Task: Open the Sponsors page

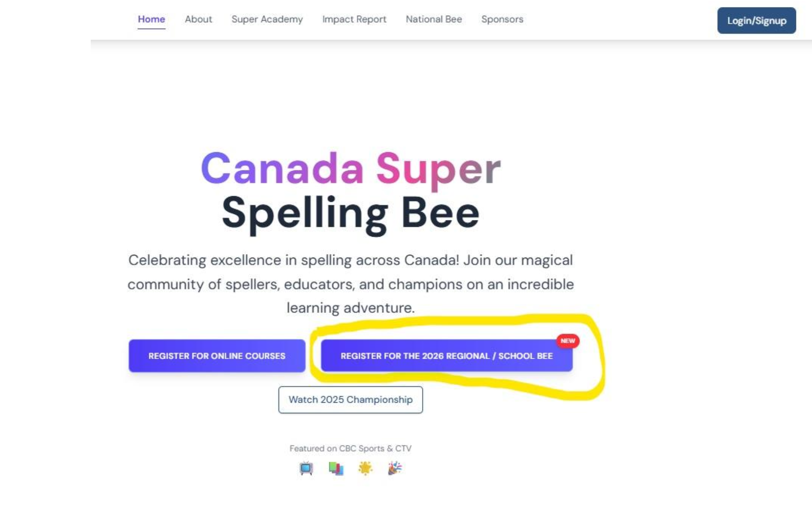Action: tap(502, 19)
